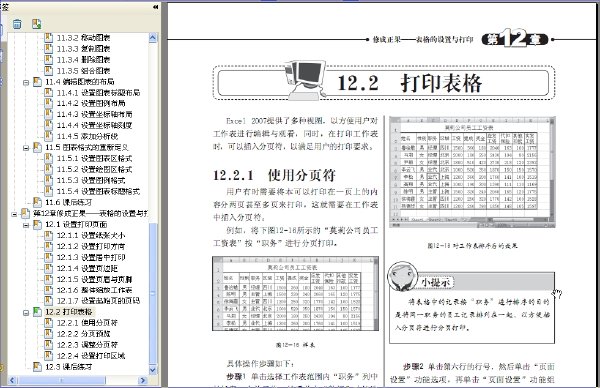Jump to bookmark 12.2.2 分页预览
600x388 pixels.
coord(83,334)
